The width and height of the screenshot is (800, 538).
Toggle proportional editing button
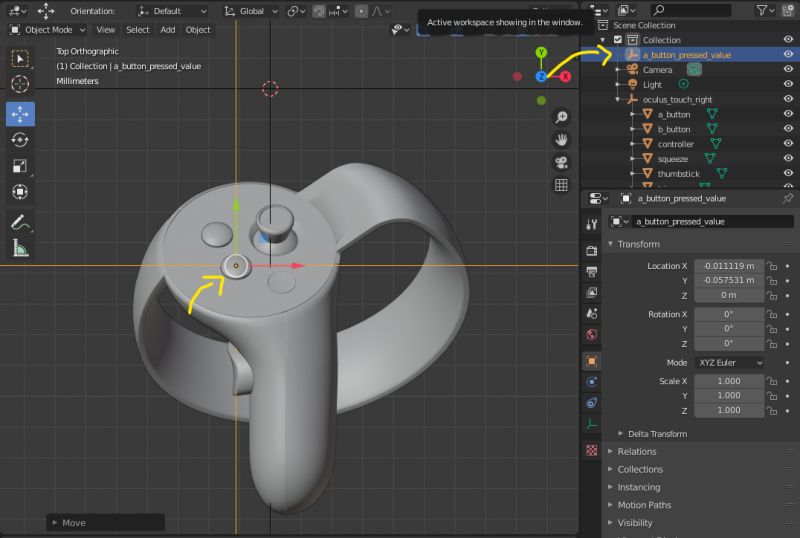(x=361, y=11)
